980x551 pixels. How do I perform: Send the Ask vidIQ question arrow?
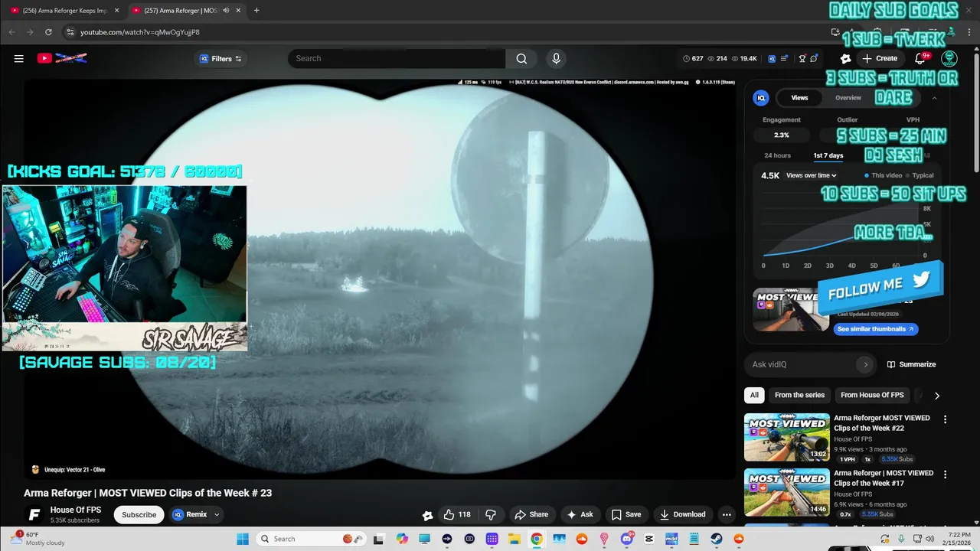pos(866,364)
